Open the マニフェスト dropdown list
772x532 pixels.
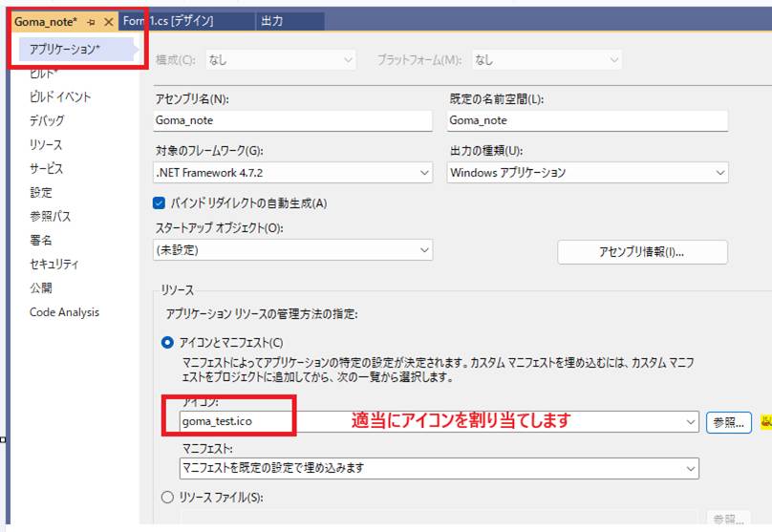pos(689,468)
